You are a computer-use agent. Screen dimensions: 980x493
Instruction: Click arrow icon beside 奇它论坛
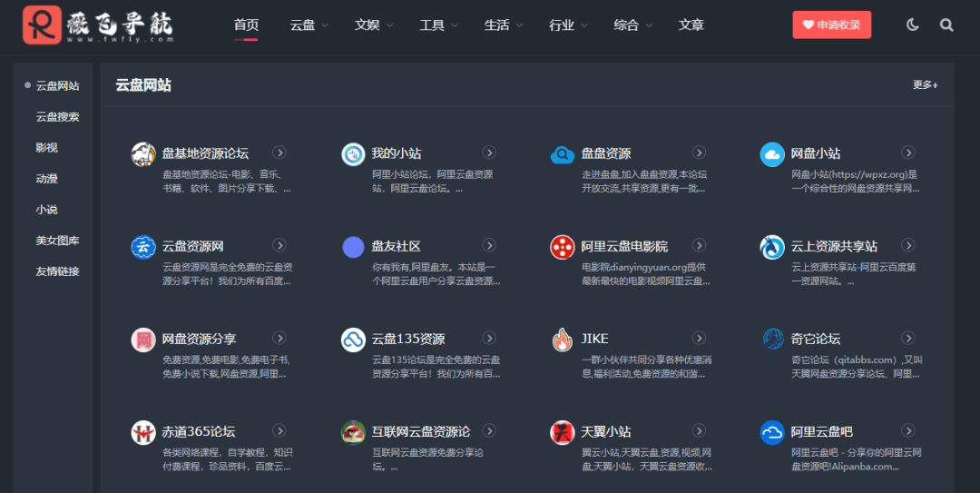pyautogui.click(x=908, y=338)
